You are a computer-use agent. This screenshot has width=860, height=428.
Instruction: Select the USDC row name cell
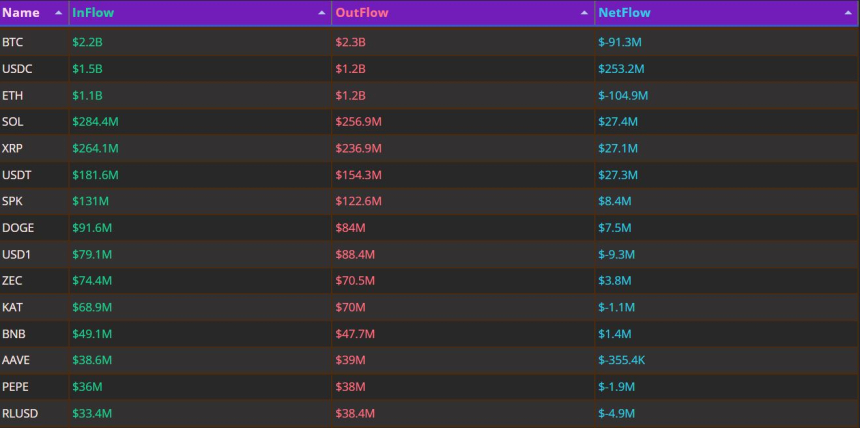click(16, 69)
